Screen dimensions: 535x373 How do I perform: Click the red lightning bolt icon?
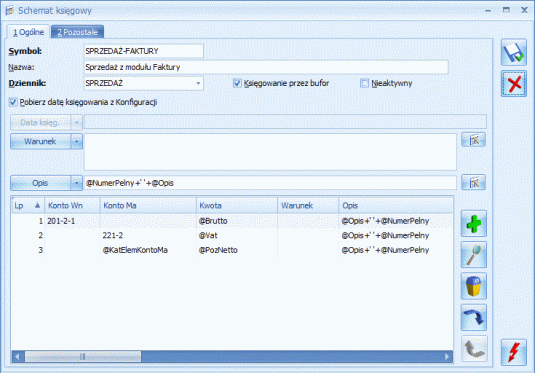point(514,352)
